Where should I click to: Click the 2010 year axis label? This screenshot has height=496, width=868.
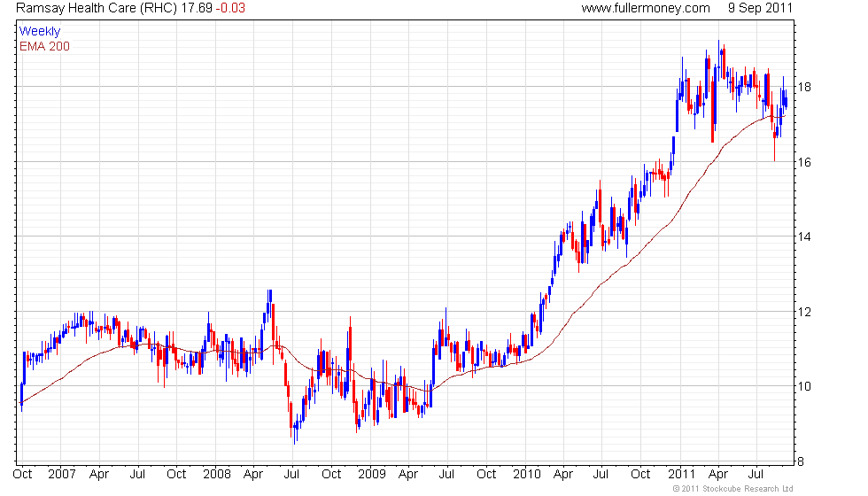pos(527,475)
